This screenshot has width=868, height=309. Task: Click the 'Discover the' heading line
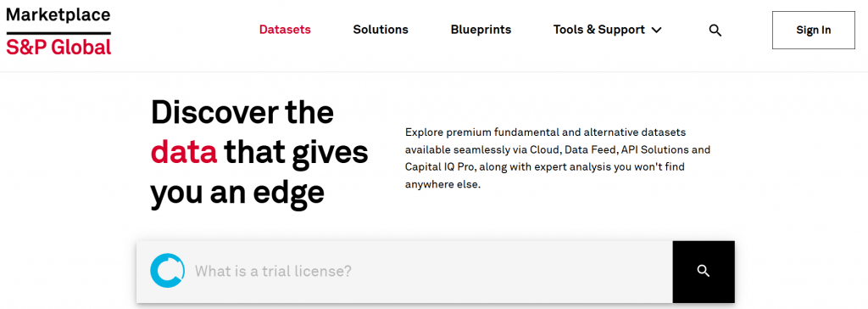242,113
